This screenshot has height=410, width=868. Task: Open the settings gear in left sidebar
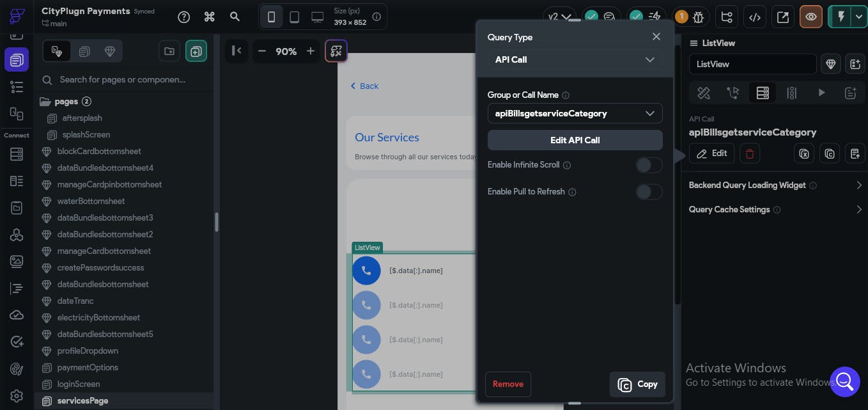pyautogui.click(x=17, y=396)
